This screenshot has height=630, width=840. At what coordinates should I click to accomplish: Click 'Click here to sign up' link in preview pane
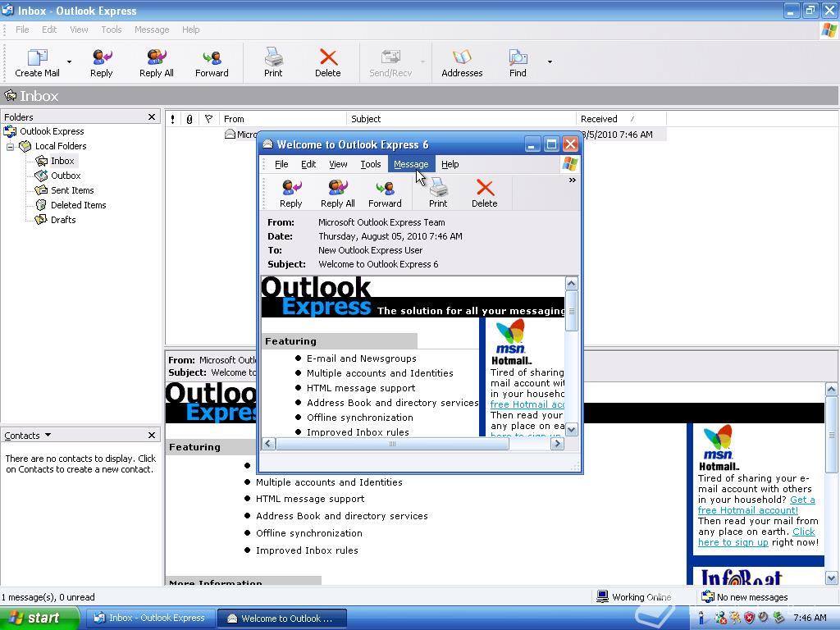click(x=756, y=536)
